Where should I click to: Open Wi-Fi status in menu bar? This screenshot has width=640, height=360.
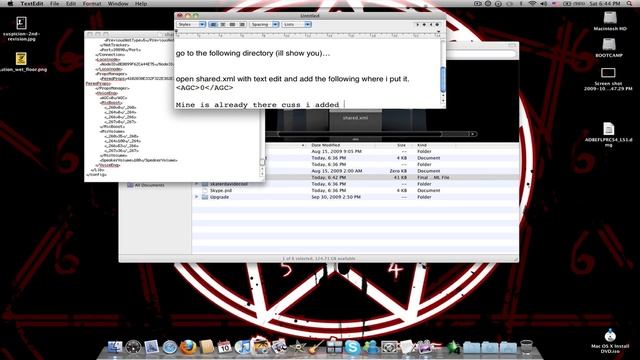click(532, 3)
